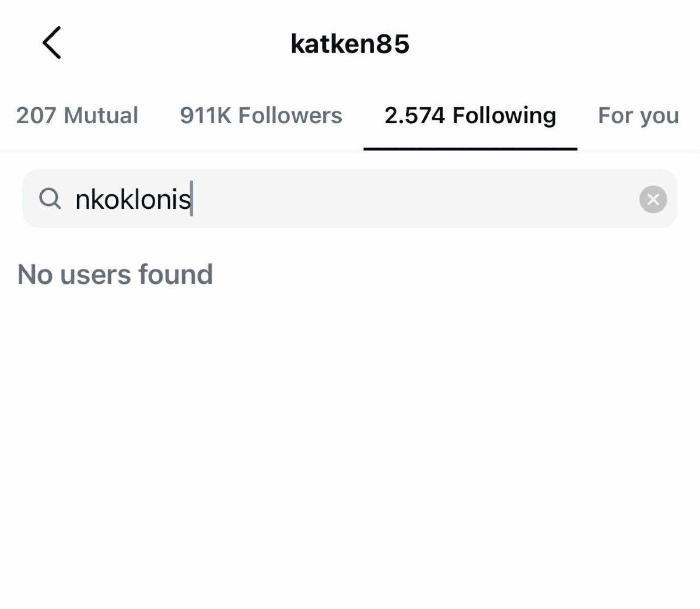Switch to the 207 Mutual tab
Viewport: 700px width, 609px height.
[x=77, y=116]
